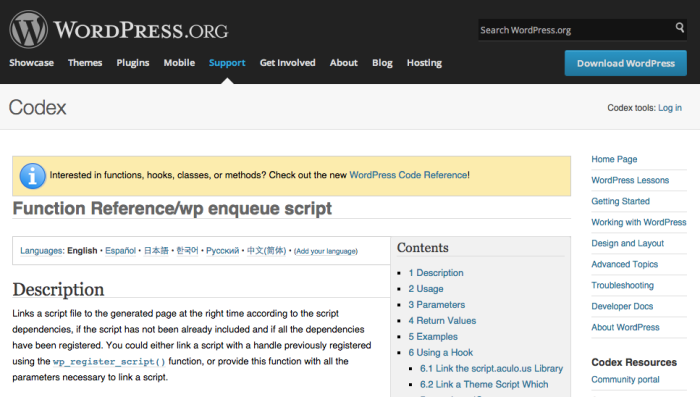Open Troubleshooting sidebar link
The height and width of the screenshot is (397, 700).
click(x=622, y=285)
